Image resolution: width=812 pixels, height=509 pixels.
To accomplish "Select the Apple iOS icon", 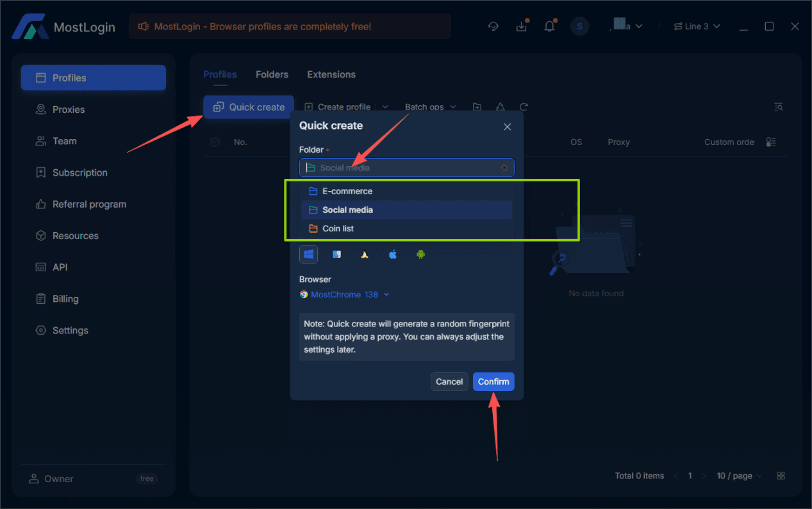I will pyautogui.click(x=393, y=254).
